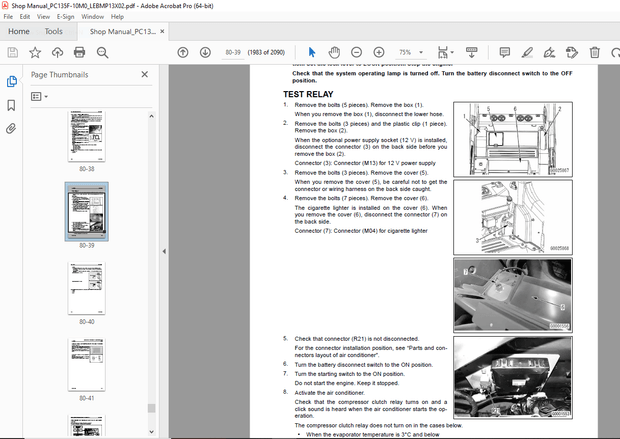620x439 pixels.
Task: Select the Shop Manual_PC13 document tab
Action: click(x=123, y=31)
